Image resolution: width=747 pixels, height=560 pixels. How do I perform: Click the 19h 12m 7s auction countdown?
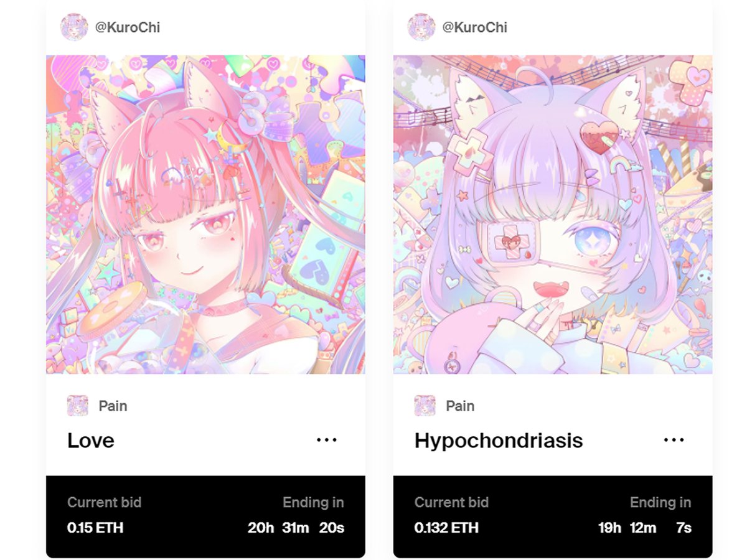tap(645, 528)
